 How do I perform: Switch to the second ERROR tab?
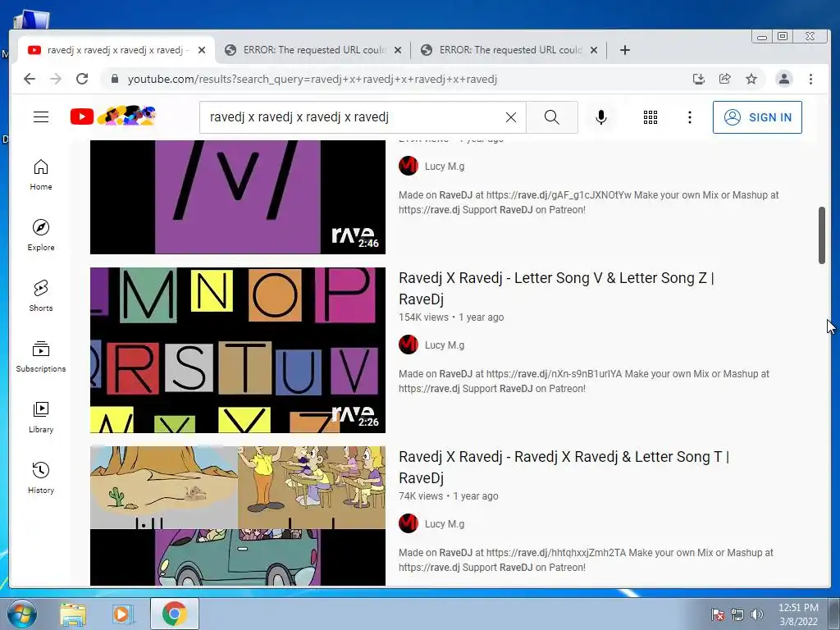pos(510,50)
